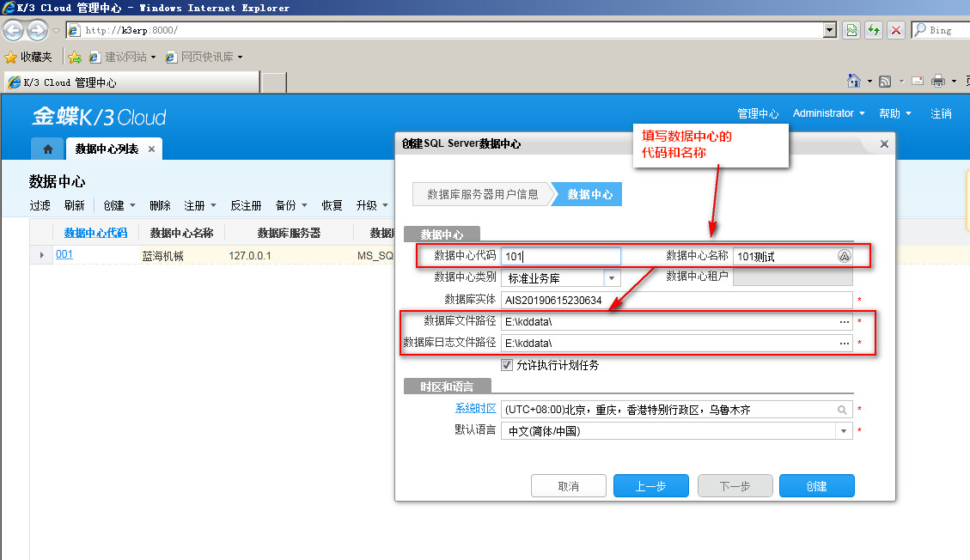
Task: Click the 取消 button
Action: click(569, 486)
